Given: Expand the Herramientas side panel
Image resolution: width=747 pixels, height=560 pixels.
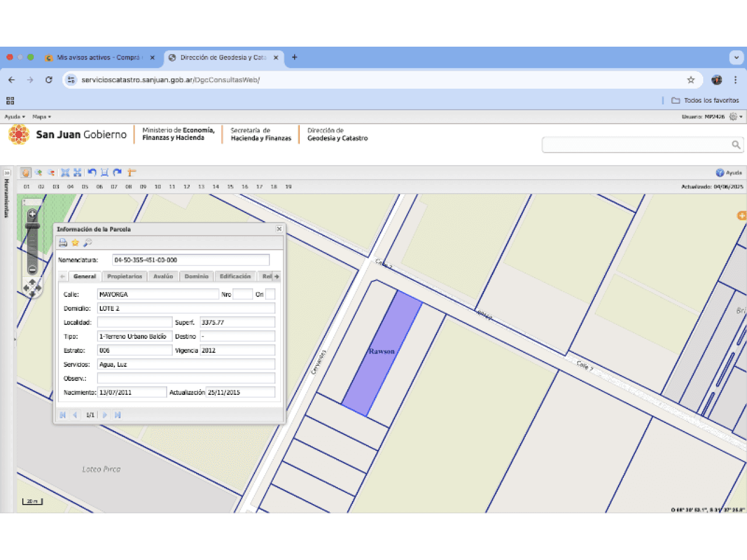Looking at the screenshot, I should (x=7, y=173).
